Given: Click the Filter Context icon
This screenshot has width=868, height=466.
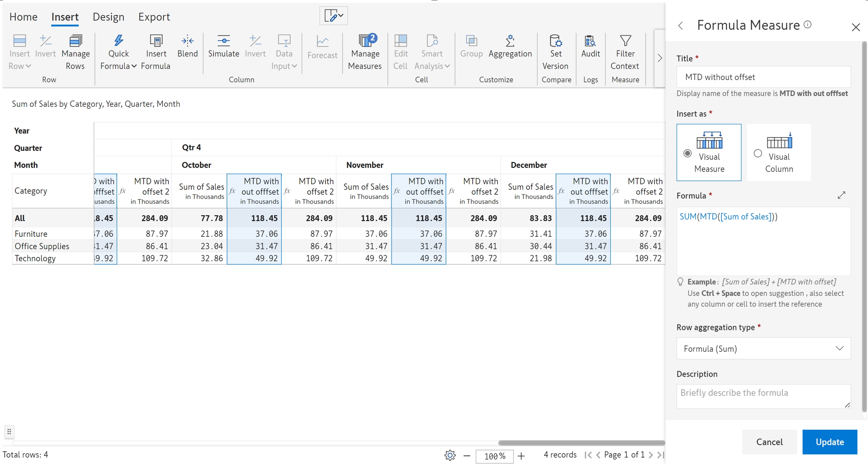Looking at the screenshot, I should pyautogui.click(x=625, y=41).
